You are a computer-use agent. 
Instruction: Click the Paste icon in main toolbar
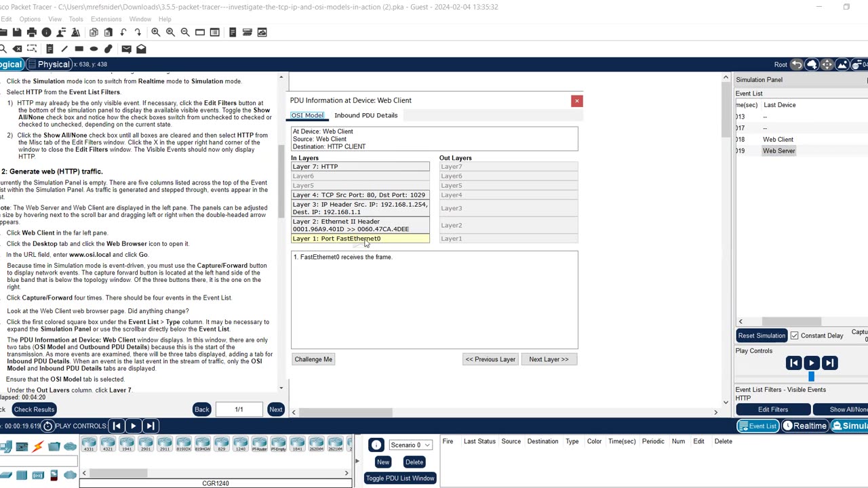pos(108,33)
